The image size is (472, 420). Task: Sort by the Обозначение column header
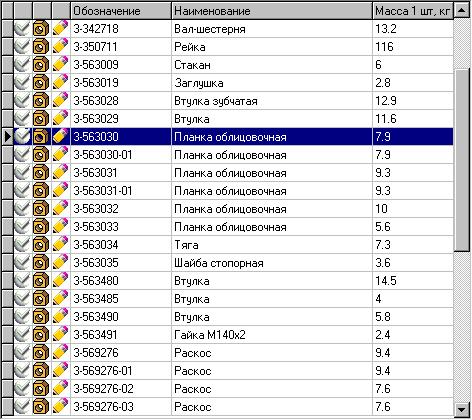click(x=121, y=11)
